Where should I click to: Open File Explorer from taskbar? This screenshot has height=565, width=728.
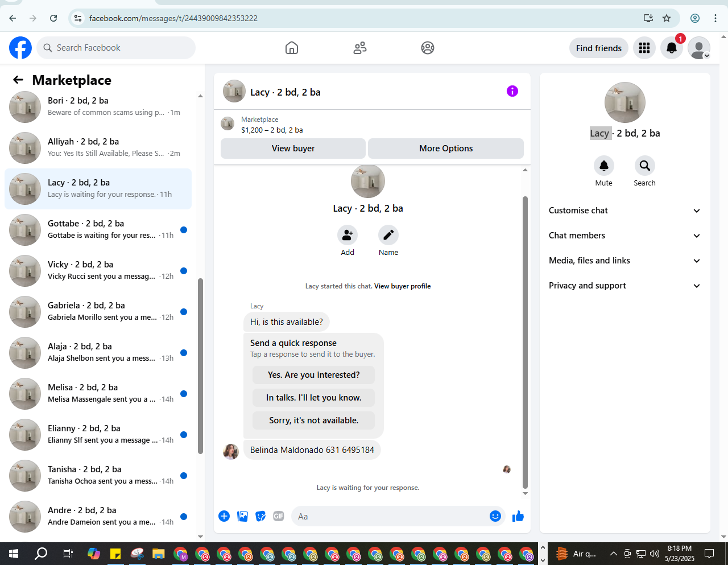(158, 553)
